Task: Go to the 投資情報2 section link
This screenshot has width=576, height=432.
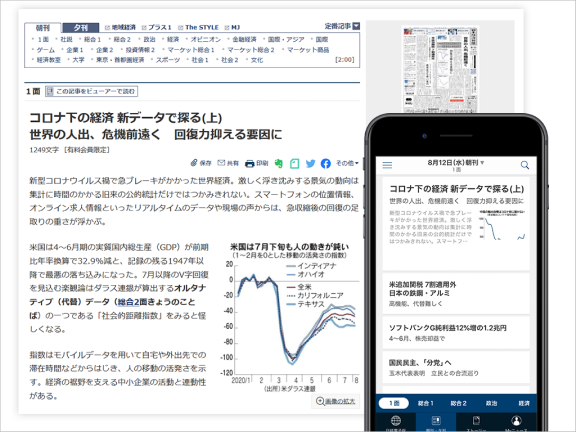Action: (140, 50)
